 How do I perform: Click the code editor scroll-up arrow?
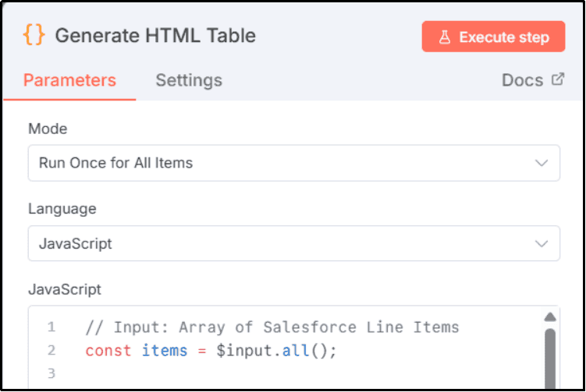[x=549, y=316]
